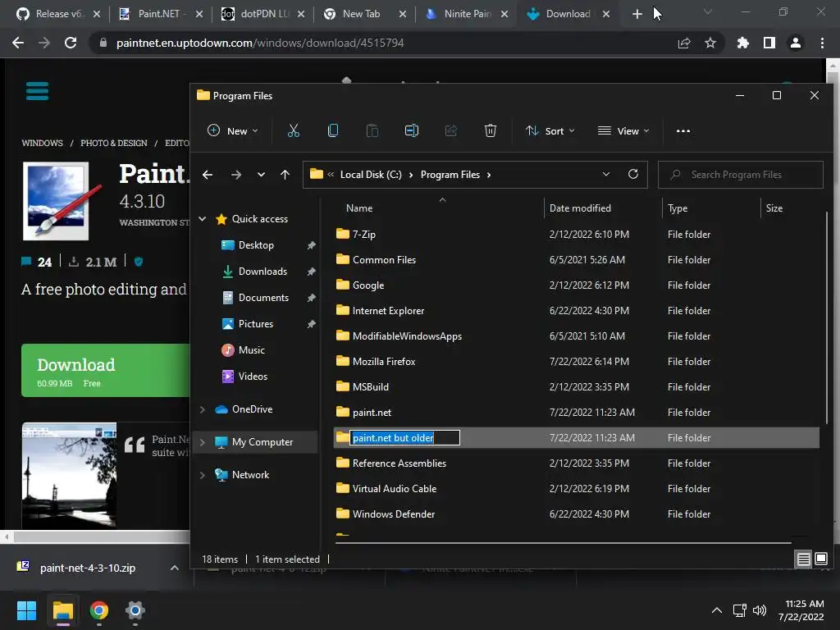Show hidden tray icons chevron

coord(717,610)
